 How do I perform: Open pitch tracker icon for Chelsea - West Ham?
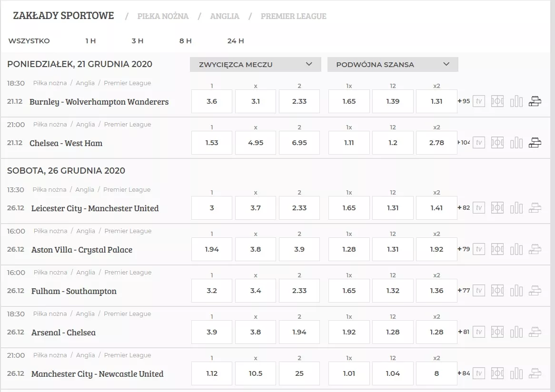point(497,143)
